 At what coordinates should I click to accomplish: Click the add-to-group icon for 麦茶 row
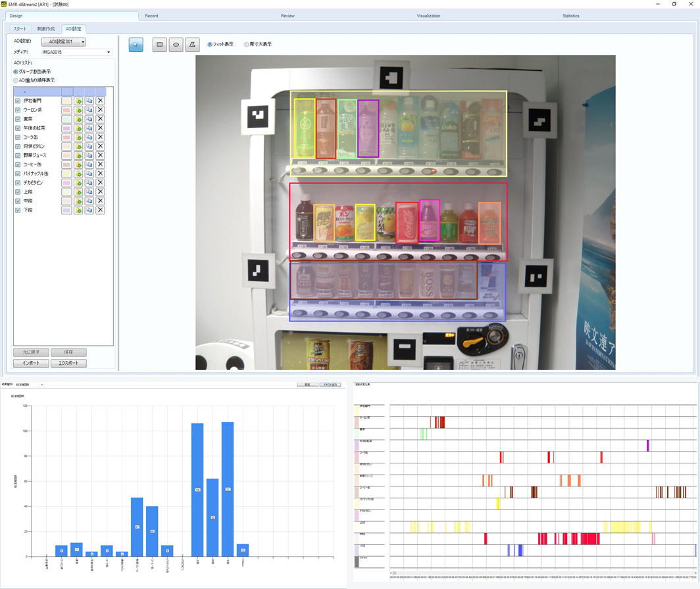78,119
